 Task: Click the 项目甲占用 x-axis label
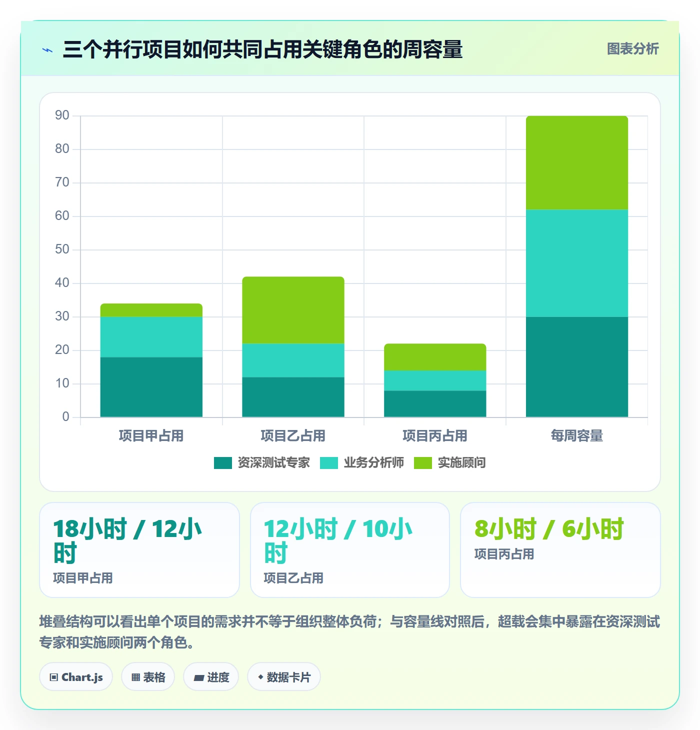tap(151, 436)
